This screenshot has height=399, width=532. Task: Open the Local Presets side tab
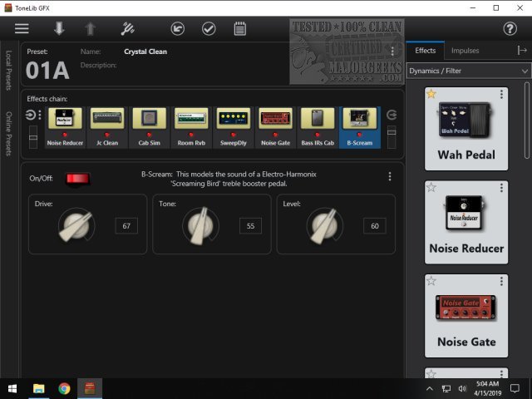9,71
